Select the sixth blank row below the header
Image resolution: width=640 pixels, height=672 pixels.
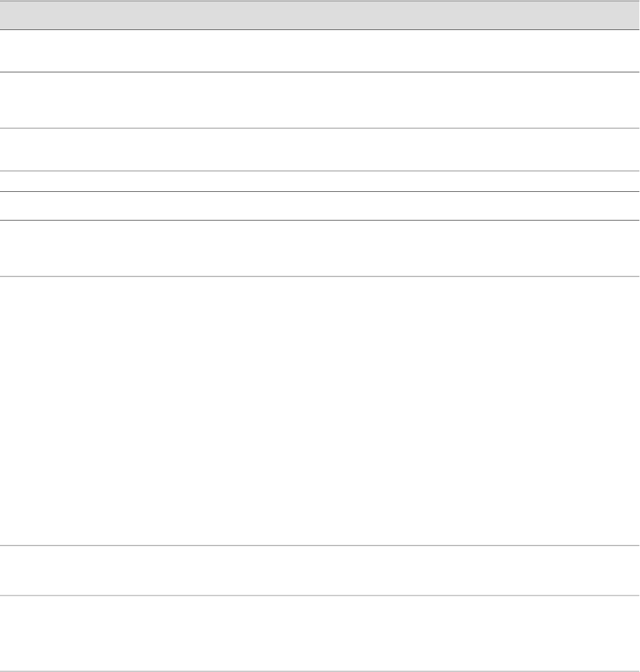[320, 248]
